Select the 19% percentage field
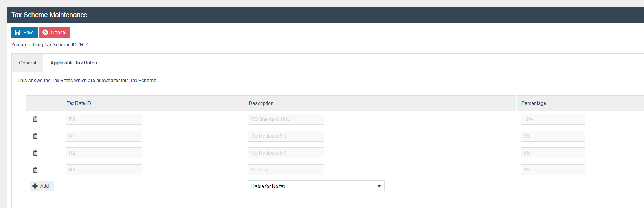The height and width of the screenshot is (208, 644). tap(552, 119)
